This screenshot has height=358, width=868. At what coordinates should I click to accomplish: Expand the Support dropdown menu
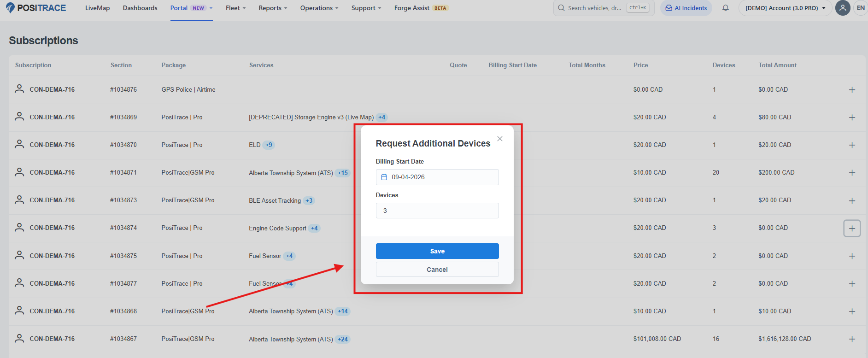(366, 8)
